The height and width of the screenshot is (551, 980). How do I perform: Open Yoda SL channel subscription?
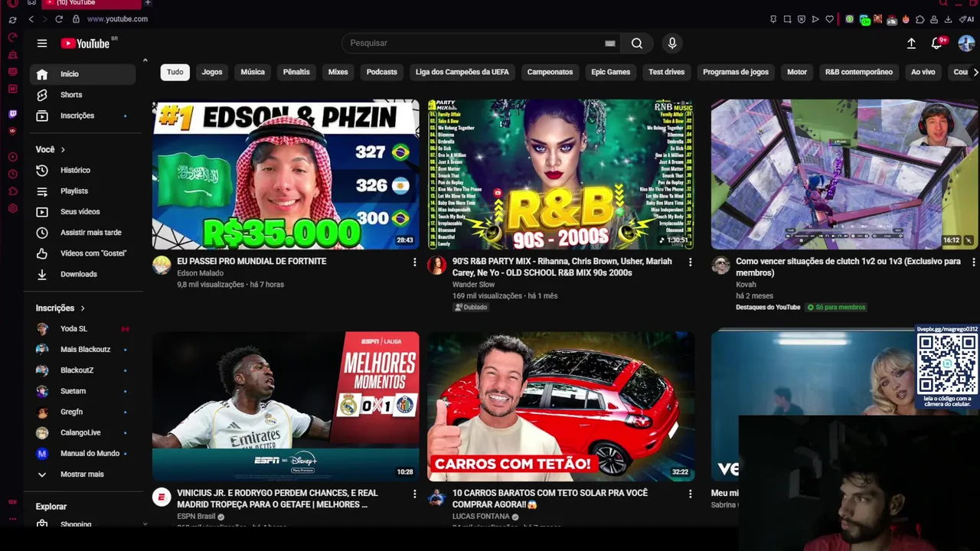click(83, 329)
